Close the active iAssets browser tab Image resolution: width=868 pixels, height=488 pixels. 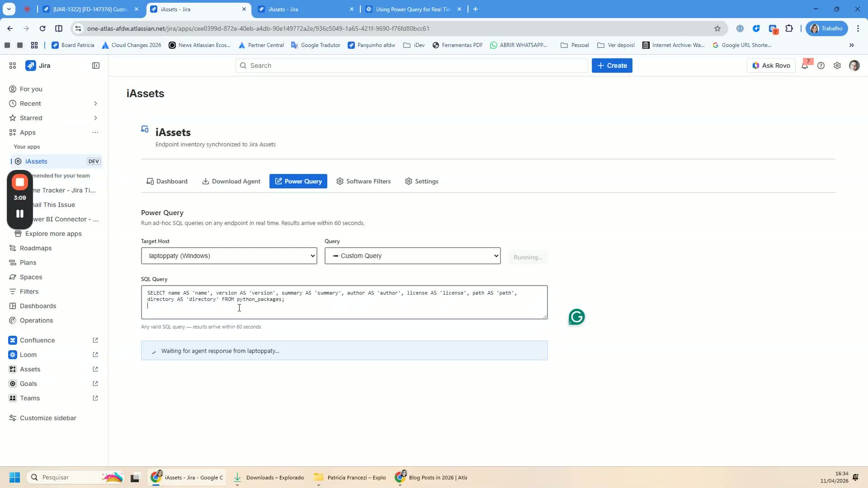point(244,9)
